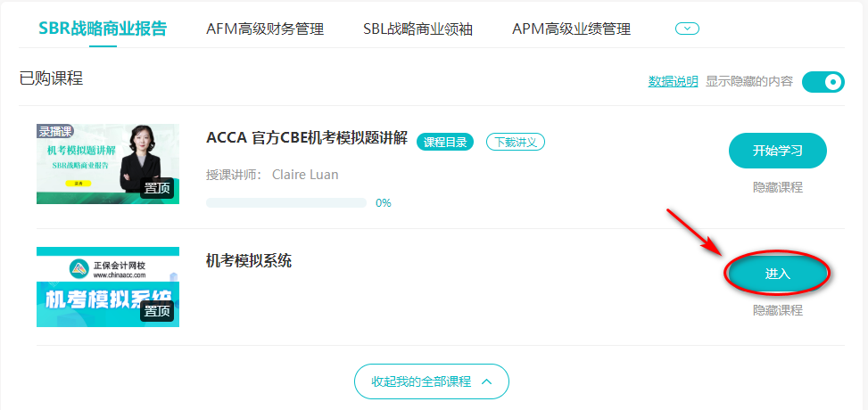Open the SBR战略商业报告 tab

pos(103,28)
